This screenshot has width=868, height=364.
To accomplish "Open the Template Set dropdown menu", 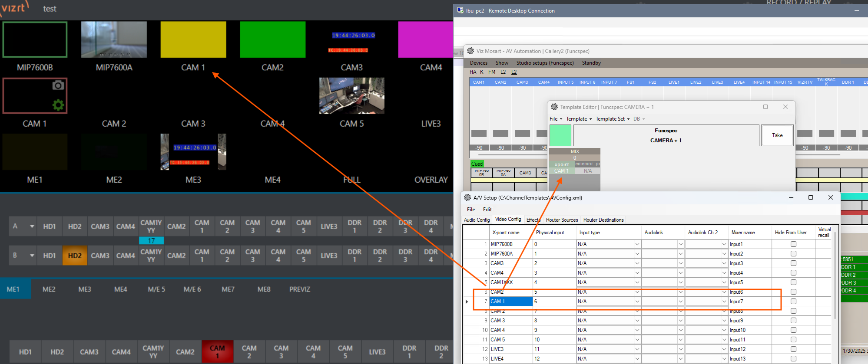I will click(612, 119).
